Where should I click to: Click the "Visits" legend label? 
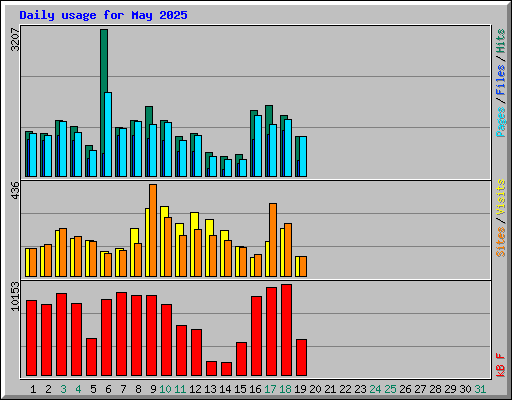[x=500, y=197]
